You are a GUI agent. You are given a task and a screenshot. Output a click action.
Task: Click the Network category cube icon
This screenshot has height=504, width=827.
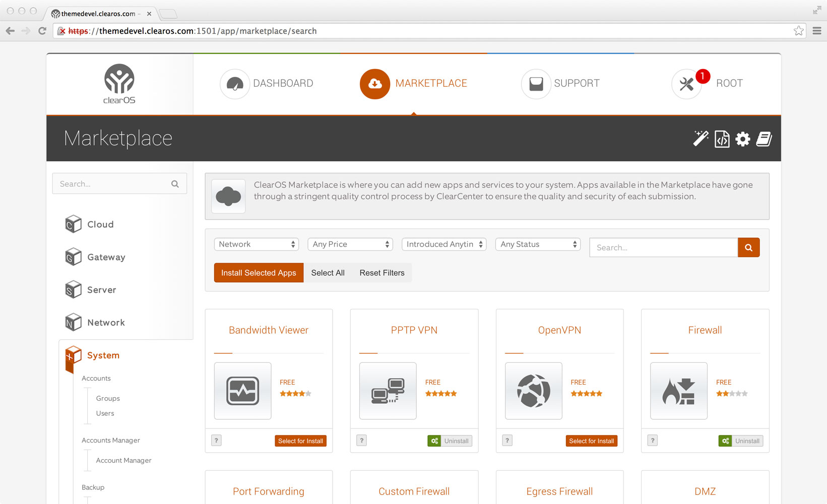pyautogui.click(x=73, y=323)
